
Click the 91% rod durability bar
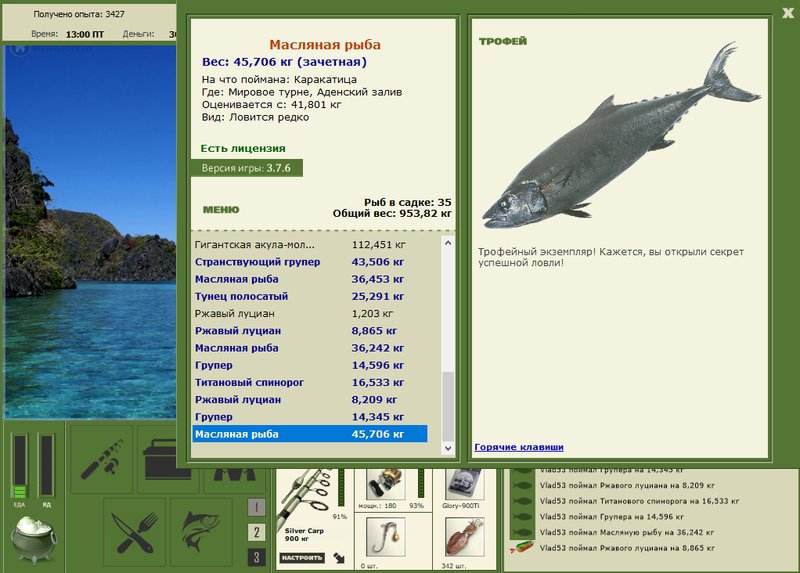coord(341,488)
